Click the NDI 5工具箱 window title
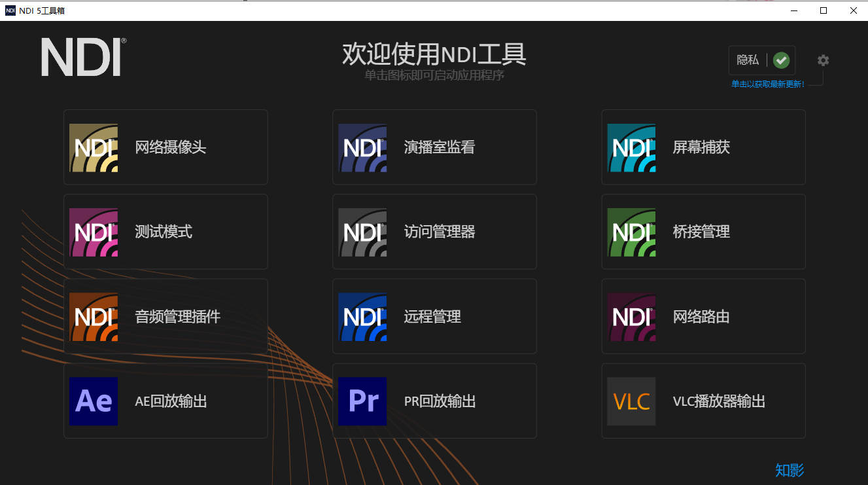 pos(42,10)
